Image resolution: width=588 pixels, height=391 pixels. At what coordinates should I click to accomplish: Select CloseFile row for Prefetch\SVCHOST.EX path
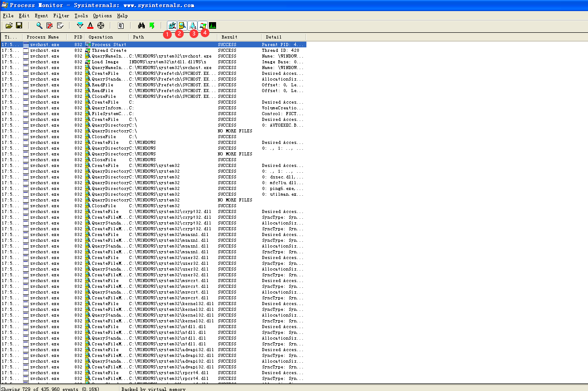[x=153, y=97]
